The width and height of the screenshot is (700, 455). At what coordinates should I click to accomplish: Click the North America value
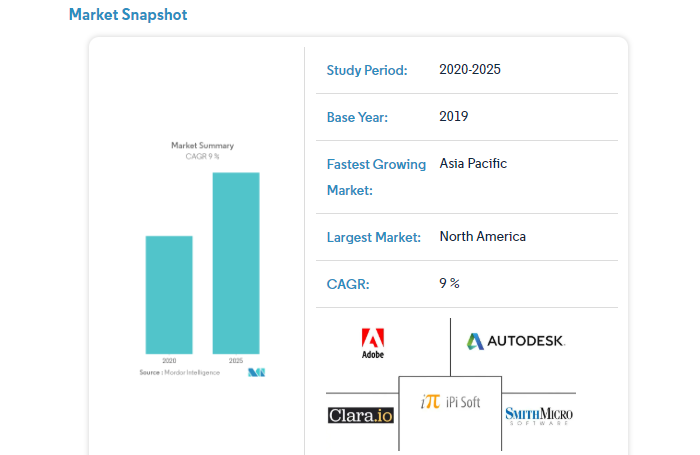[482, 237]
